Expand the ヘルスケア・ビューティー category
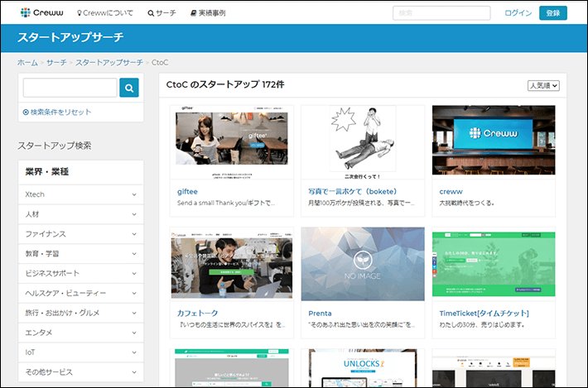This screenshot has height=388, width=588. click(x=81, y=293)
